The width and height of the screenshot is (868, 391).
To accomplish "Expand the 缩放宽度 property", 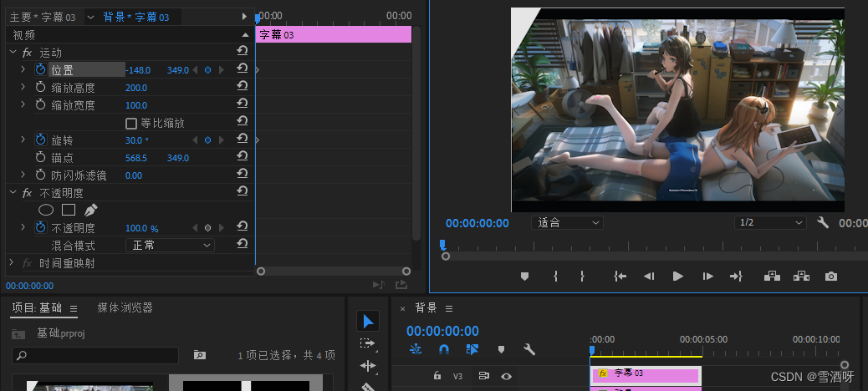I will point(23,105).
